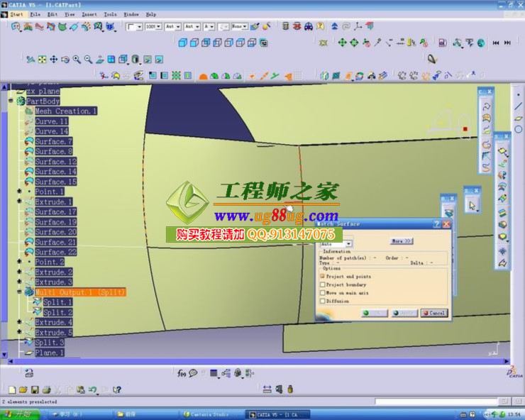The image size is (525, 420).
Task: Click the axis system icon in the top toolbar
Action: click(x=358, y=26)
